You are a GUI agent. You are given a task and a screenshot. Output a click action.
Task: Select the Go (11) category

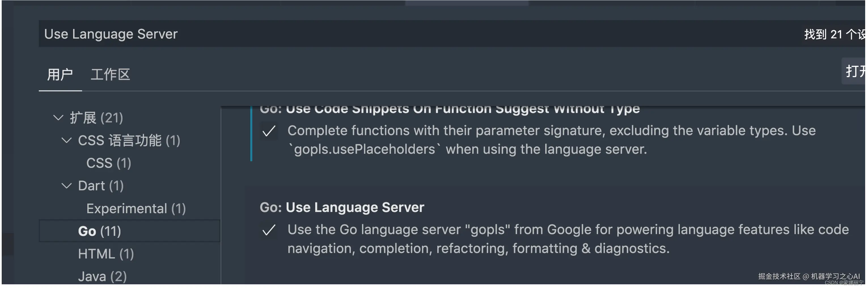coord(99,231)
